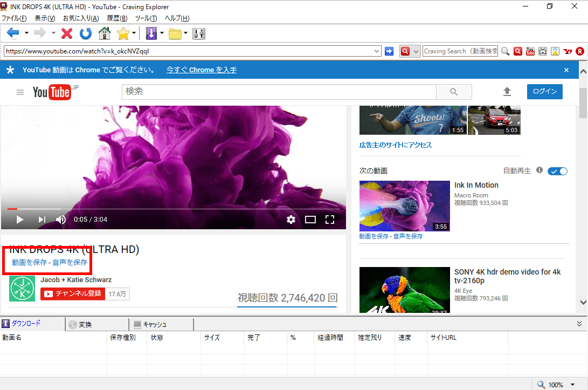Reload the page with the refresh icon
Image resolution: width=588 pixels, height=390 pixels.
pyautogui.click(x=86, y=33)
